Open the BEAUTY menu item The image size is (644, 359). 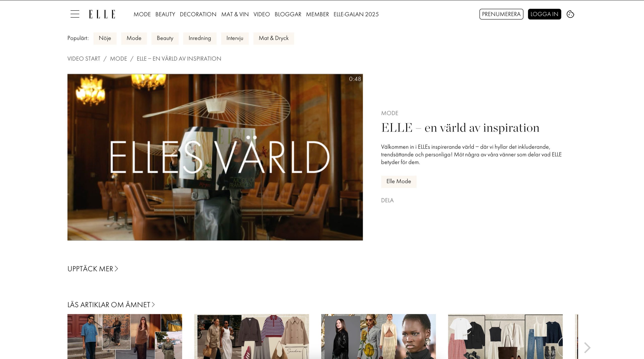point(165,14)
